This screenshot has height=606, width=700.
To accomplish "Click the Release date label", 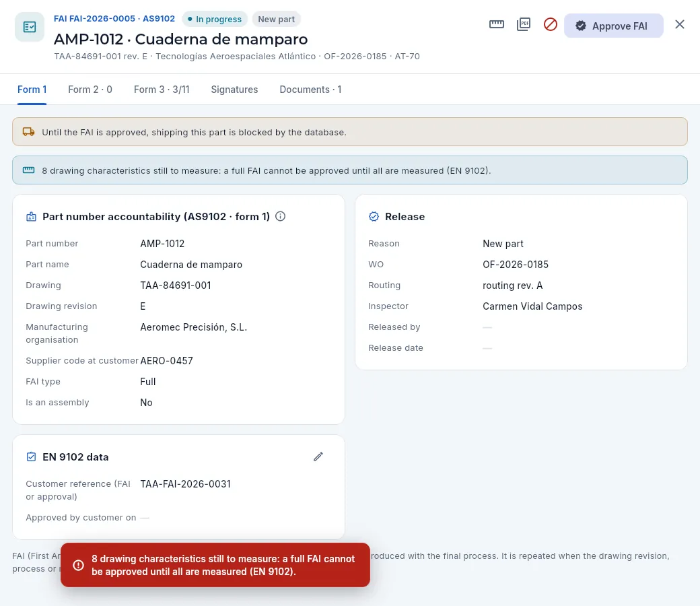I will [396, 348].
